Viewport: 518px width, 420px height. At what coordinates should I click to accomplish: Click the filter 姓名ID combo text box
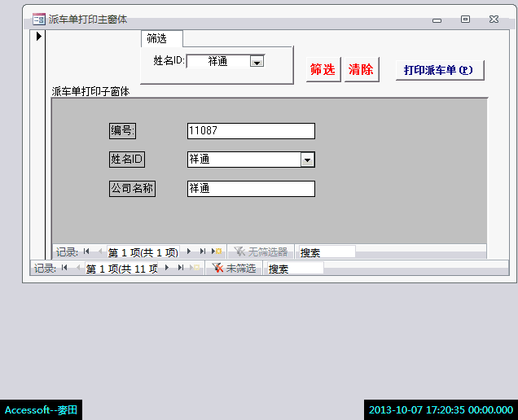pos(218,61)
